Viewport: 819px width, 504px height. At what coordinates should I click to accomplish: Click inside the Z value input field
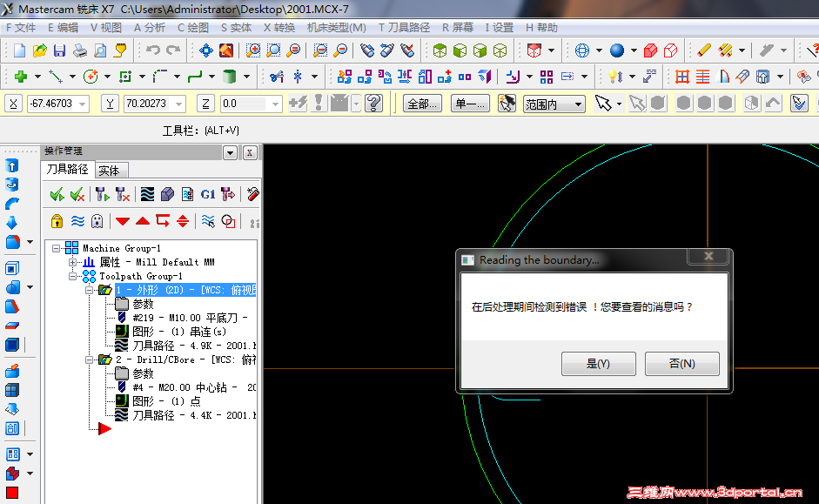click(245, 104)
